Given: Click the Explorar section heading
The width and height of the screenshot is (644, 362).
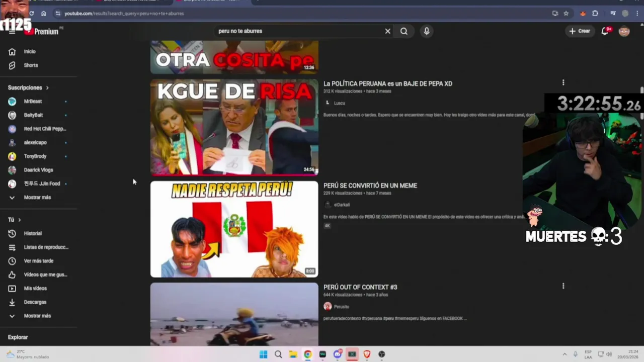Looking at the screenshot, I should 18,337.
